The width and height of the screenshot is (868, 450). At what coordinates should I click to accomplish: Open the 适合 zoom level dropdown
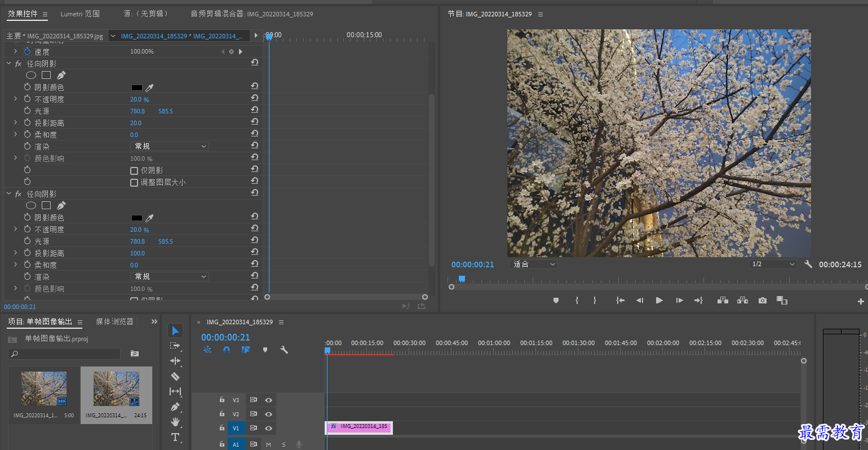tap(533, 264)
